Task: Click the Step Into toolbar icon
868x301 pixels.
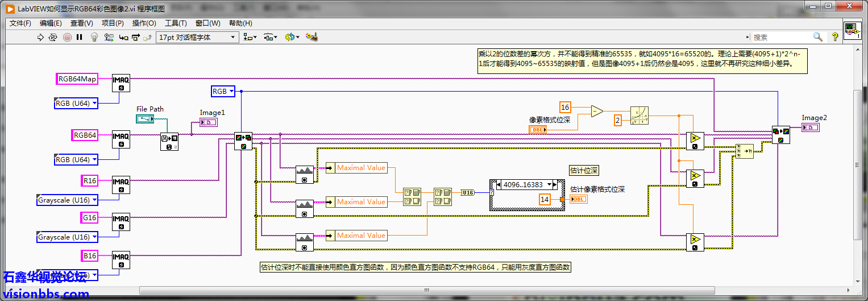Action: (123, 38)
